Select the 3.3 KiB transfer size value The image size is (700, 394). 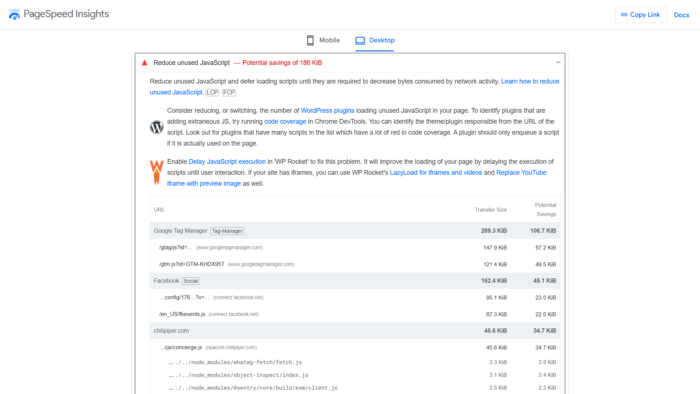click(498, 362)
